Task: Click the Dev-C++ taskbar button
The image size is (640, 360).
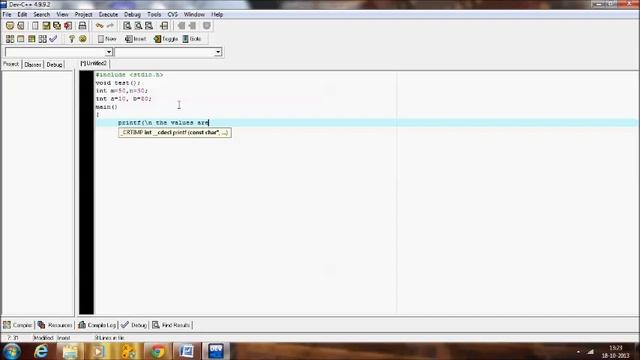Action: click(216, 351)
